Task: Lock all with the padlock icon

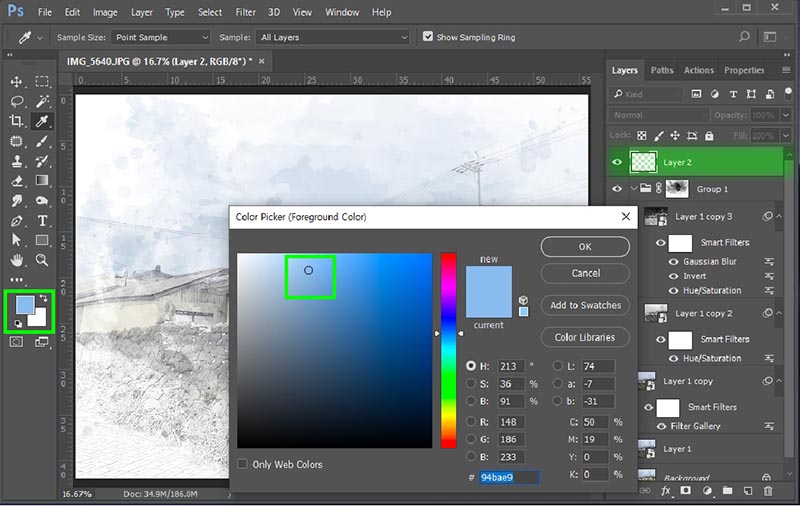Action: pyautogui.click(x=709, y=136)
